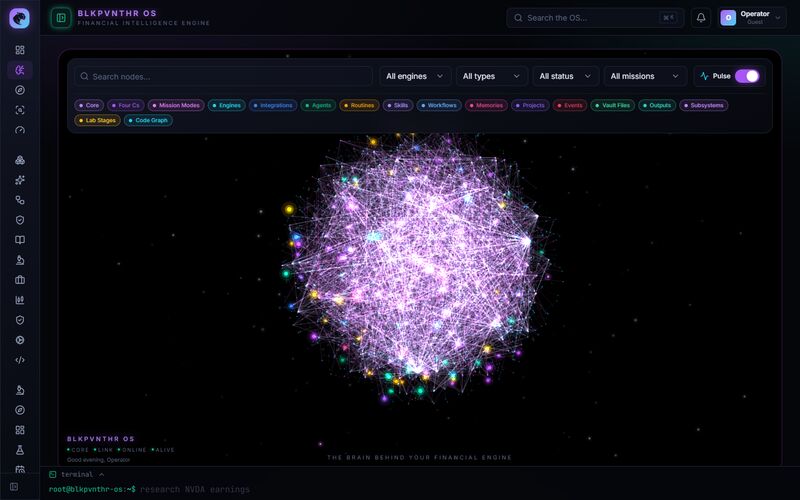Expand the Operator account menu chevron
The width and height of the screenshot is (800, 500).
pos(778,18)
